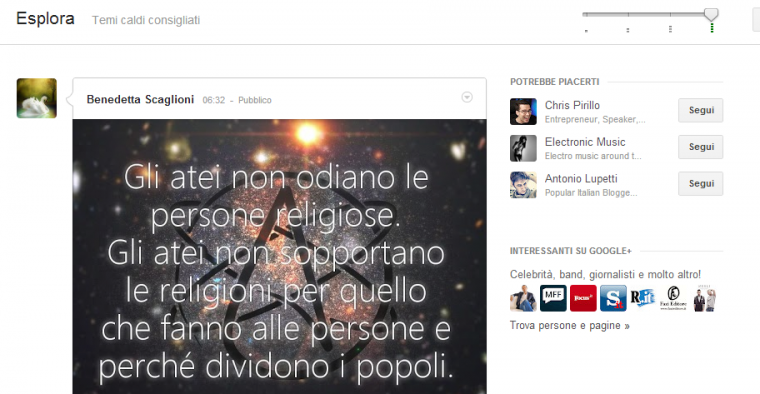
Task: Open the R.it page icon
Action: click(x=643, y=298)
